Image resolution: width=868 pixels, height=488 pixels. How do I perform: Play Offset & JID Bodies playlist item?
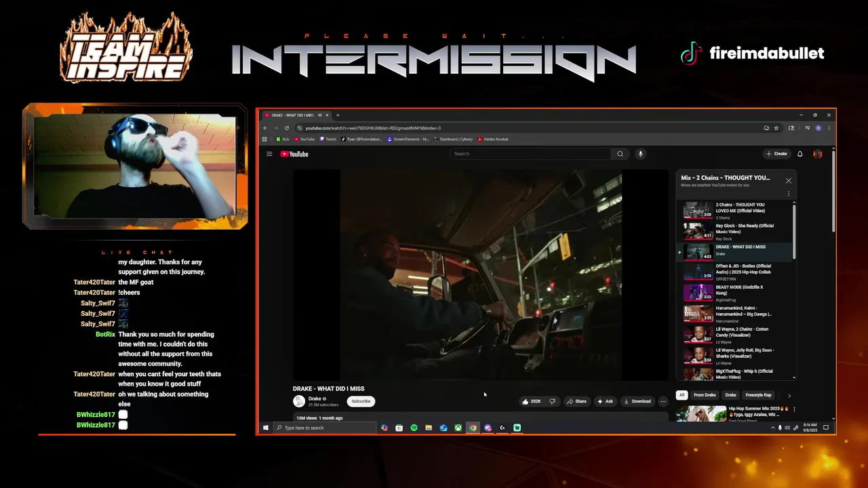735,272
